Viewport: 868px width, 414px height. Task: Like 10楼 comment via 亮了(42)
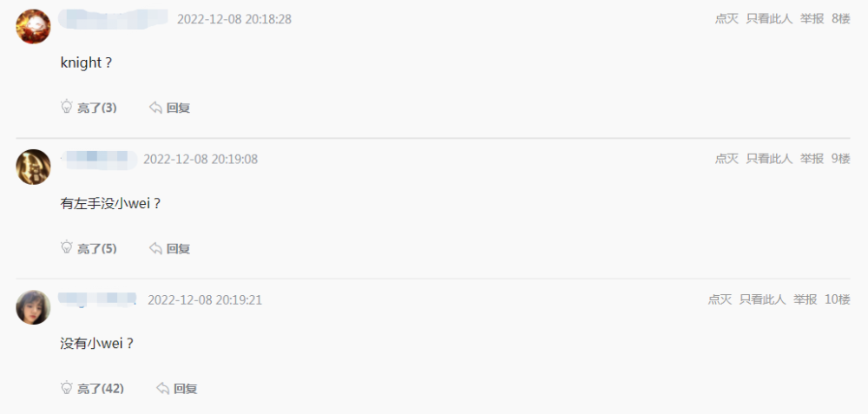(100, 389)
